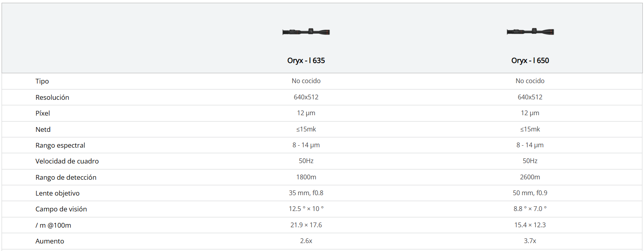Click the 2.6x magnification value

[306, 241]
